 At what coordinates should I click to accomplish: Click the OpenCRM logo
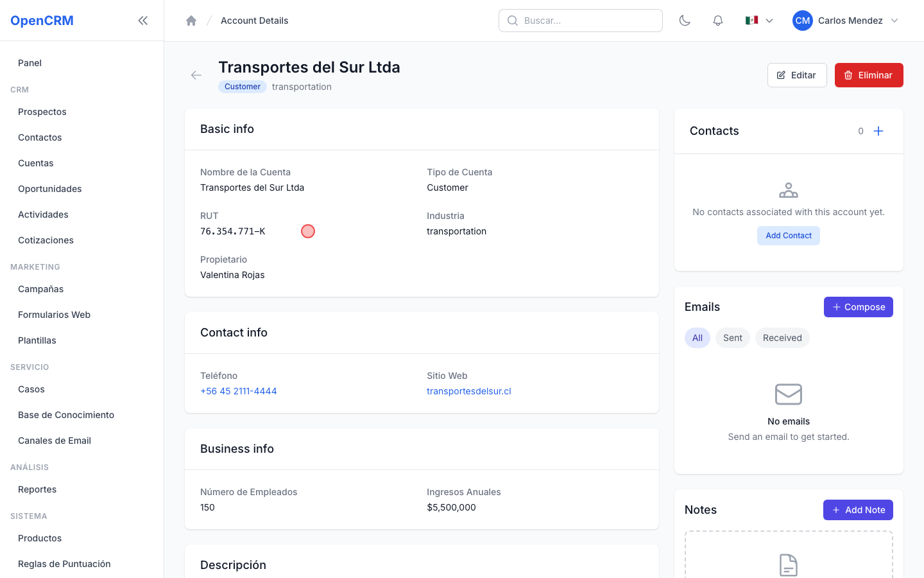click(x=42, y=21)
